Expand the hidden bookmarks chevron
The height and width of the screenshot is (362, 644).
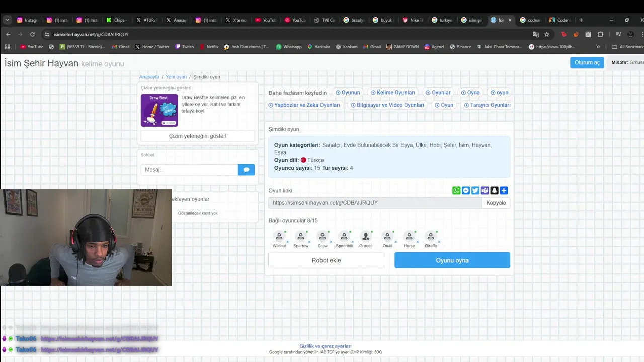coord(598,47)
